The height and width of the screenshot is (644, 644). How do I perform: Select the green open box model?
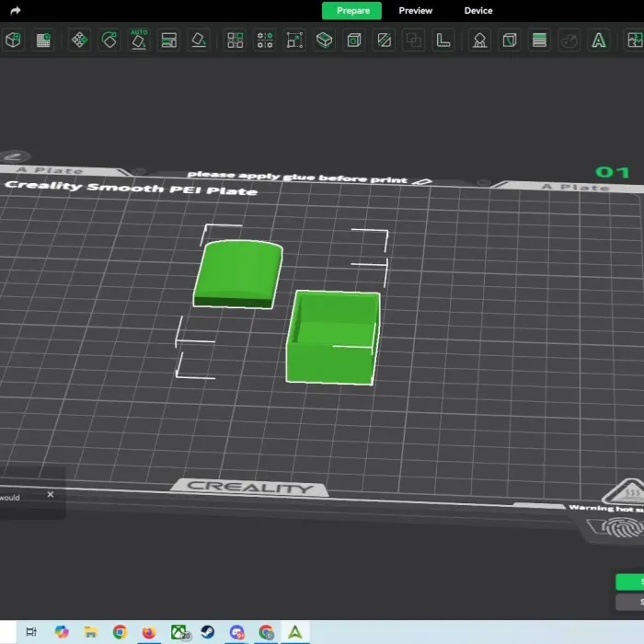coord(333,338)
